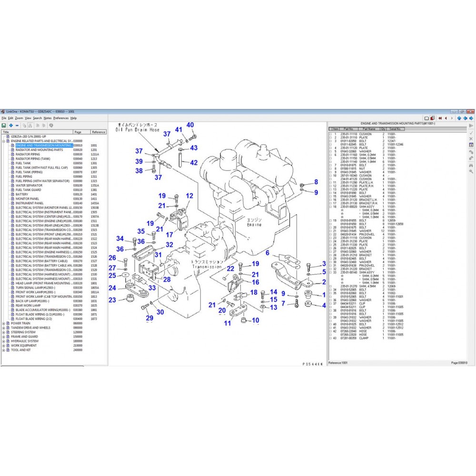Click the red double-arrow first page icon

(x=440, y=119)
